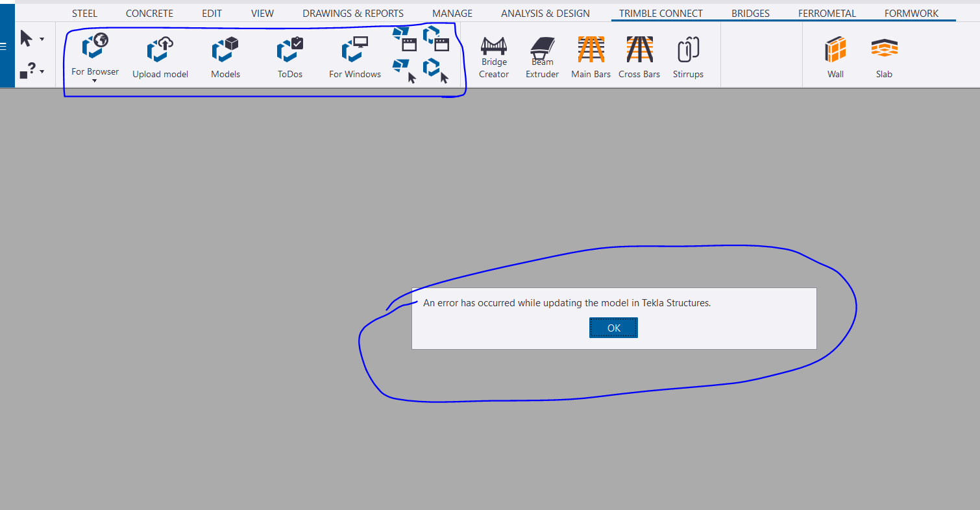This screenshot has width=980, height=510.
Task: Expand the For Browser dropdown arrow
Action: (x=95, y=81)
